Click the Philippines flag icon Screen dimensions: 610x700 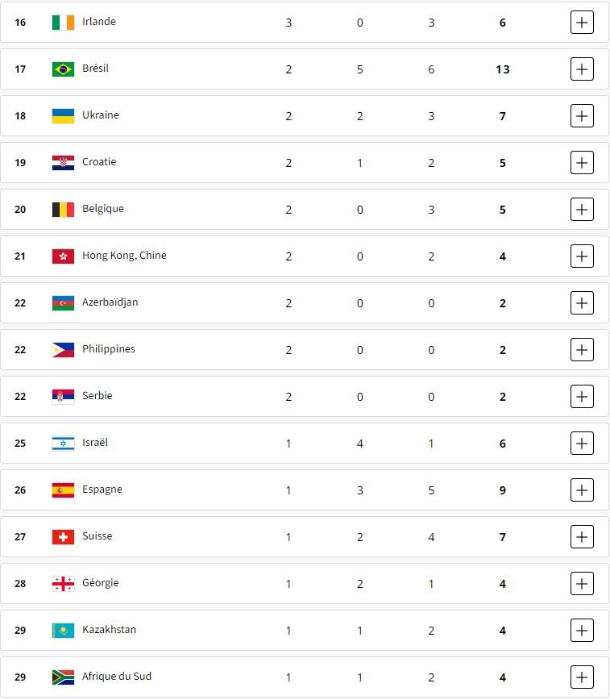click(63, 350)
